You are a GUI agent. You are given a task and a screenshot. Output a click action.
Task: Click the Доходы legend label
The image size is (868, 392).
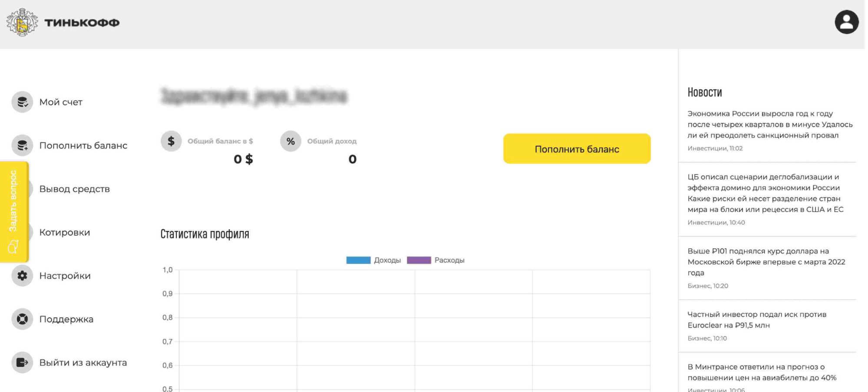click(387, 260)
